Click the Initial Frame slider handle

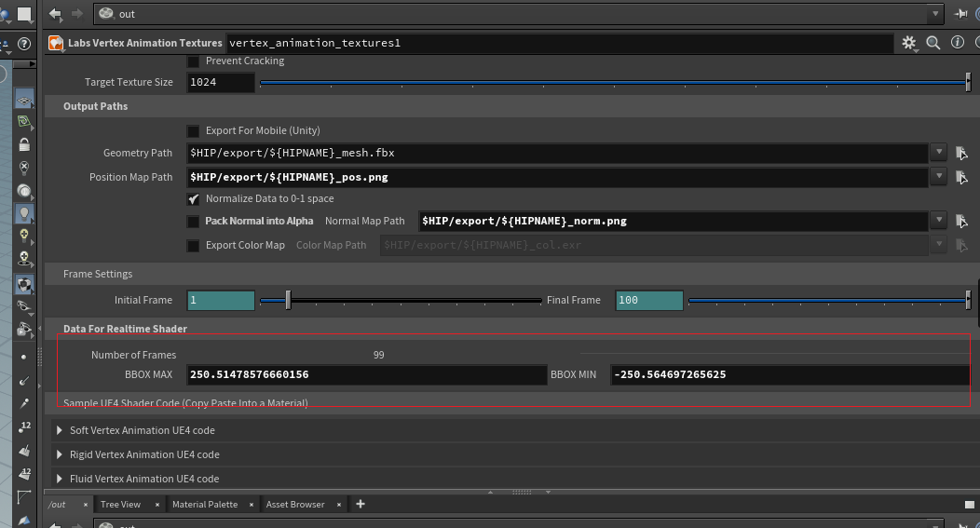(x=288, y=300)
